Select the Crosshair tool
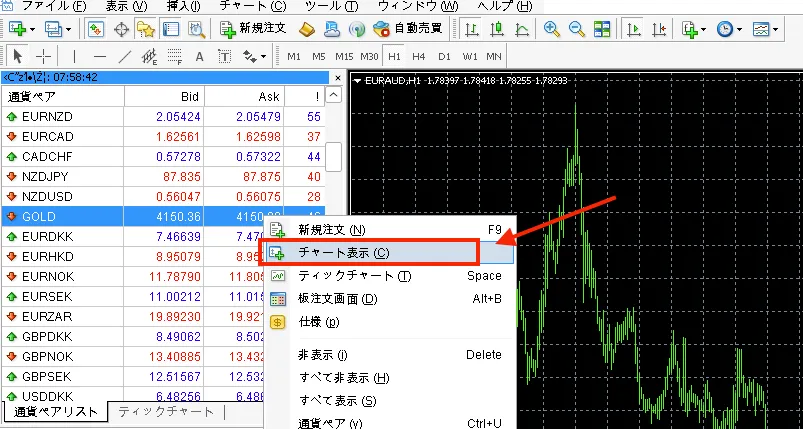The image size is (803, 429). (46, 56)
